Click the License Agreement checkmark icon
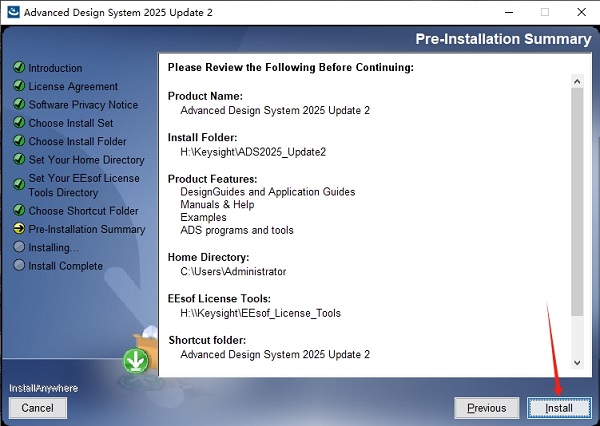This screenshot has height=426, width=600. point(19,85)
